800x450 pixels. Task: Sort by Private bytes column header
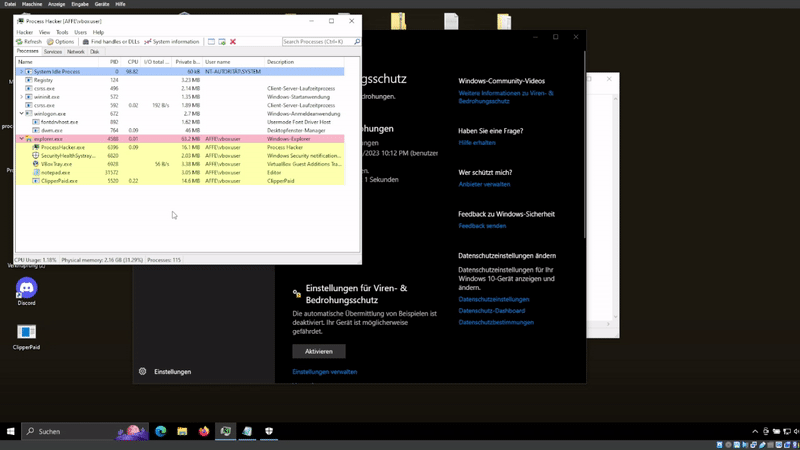pos(187,62)
